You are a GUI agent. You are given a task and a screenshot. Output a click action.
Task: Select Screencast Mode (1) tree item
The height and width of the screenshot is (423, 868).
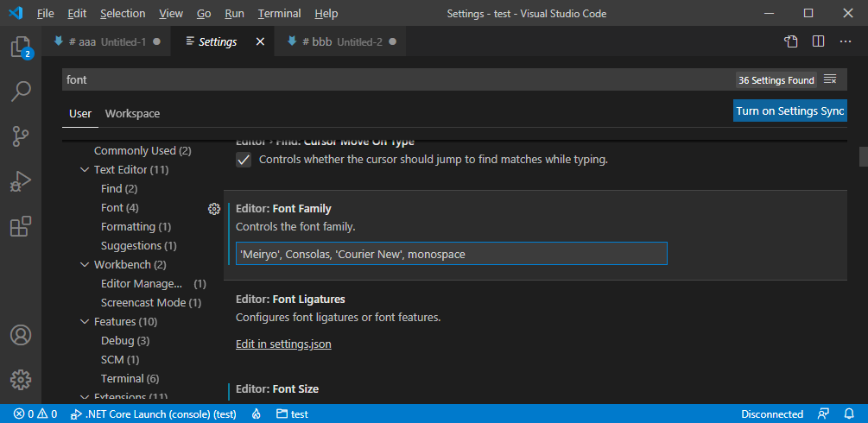pos(151,303)
